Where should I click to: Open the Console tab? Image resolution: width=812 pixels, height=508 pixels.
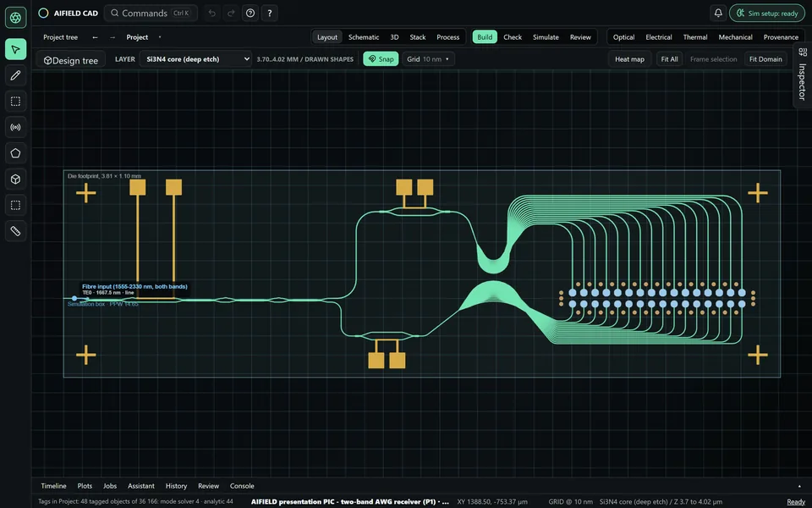[x=242, y=486]
